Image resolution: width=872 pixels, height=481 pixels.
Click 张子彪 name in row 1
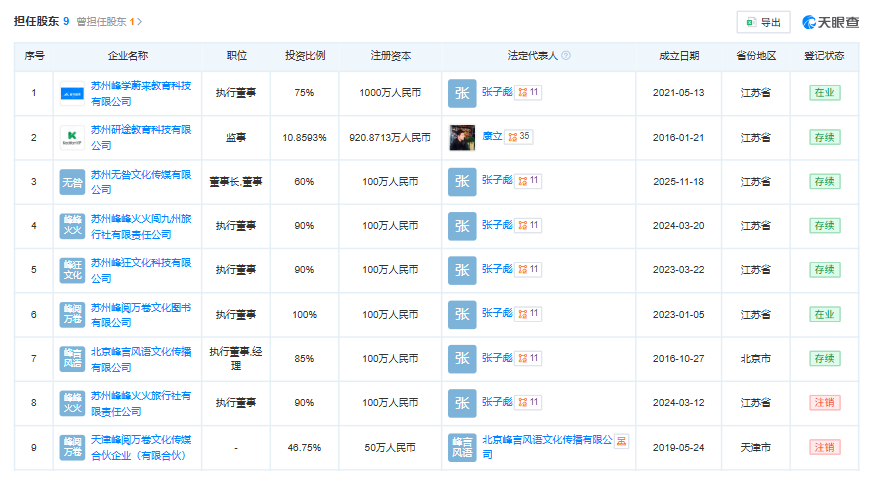(496, 92)
